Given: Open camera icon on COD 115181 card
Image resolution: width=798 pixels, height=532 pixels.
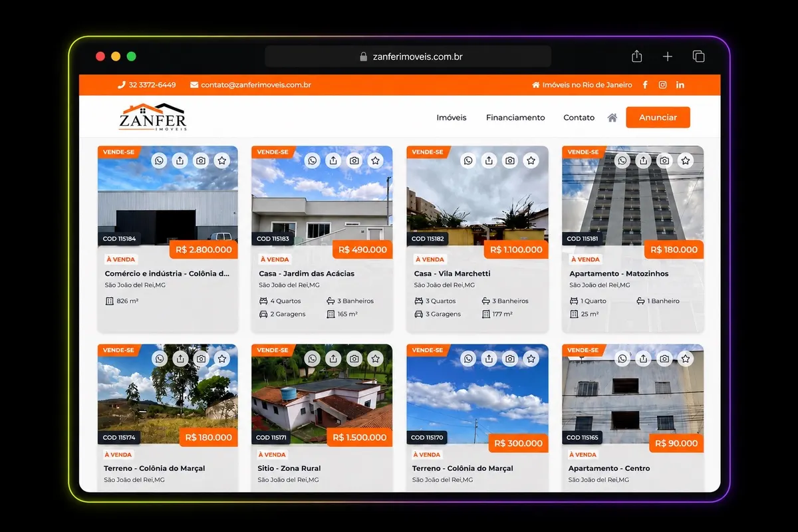Looking at the screenshot, I should coord(664,160).
